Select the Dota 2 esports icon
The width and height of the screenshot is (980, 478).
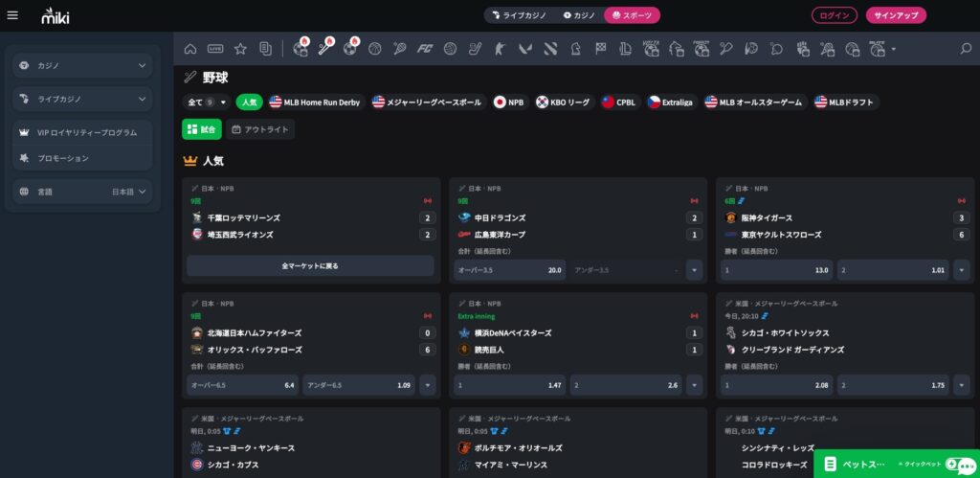(550, 49)
